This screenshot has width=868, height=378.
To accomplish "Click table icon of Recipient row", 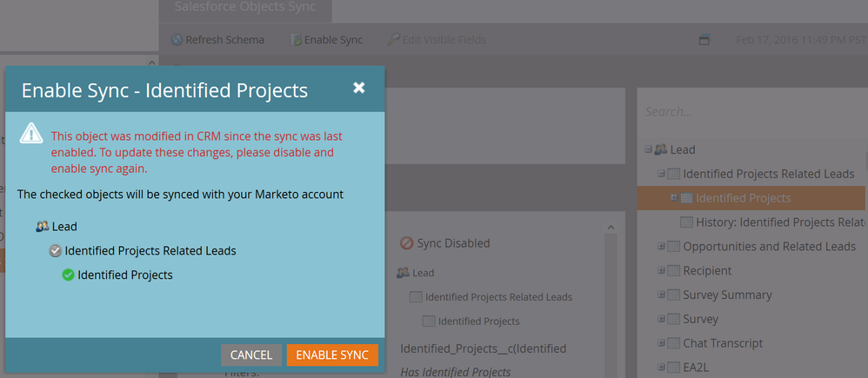I will 674,270.
